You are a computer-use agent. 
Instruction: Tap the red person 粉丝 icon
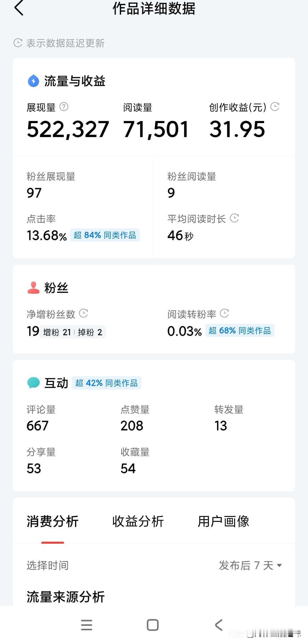33,288
